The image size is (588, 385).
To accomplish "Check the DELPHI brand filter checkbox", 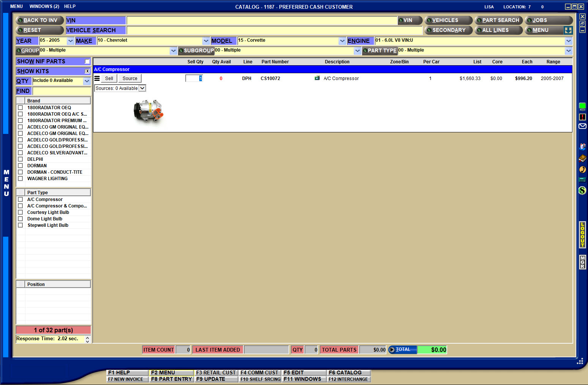I will pyautogui.click(x=20, y=159).
